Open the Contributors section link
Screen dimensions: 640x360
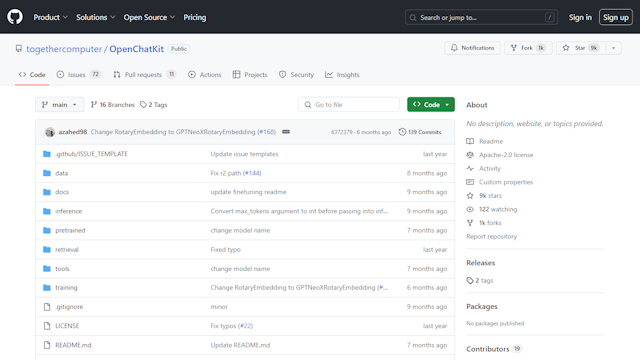click(x=494, y=349)
